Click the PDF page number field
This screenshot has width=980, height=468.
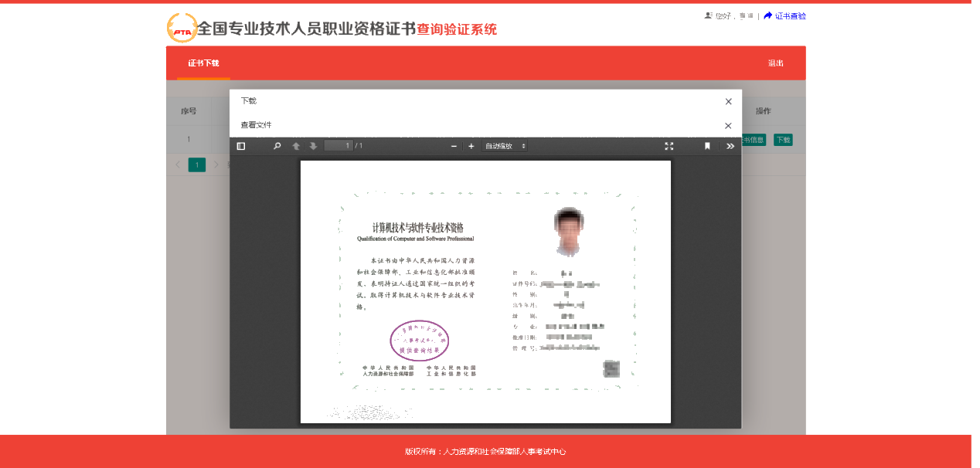click(x=339, y=146)
